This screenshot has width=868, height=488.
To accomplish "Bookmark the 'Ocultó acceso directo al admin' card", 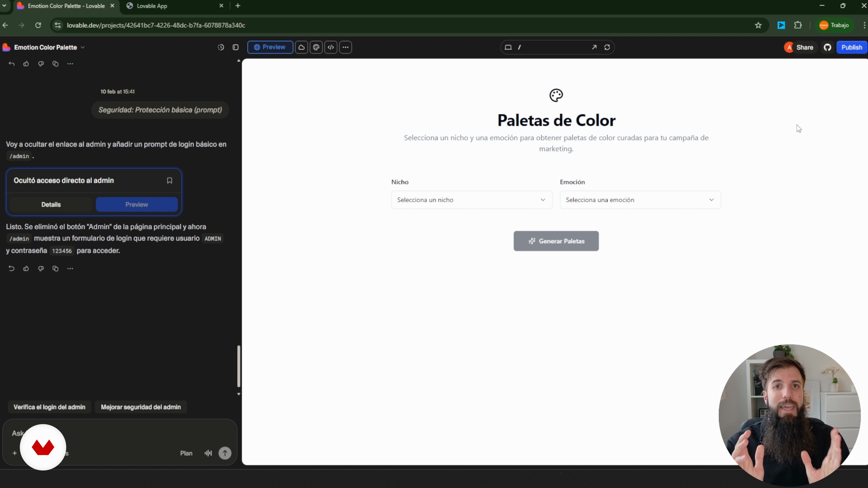I will point(170,181).
